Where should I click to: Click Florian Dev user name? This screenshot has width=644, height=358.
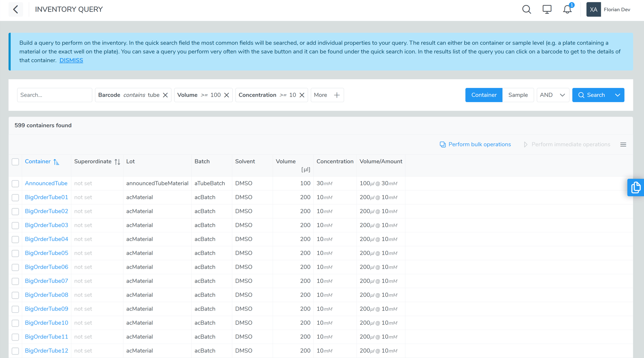(617, 9)
